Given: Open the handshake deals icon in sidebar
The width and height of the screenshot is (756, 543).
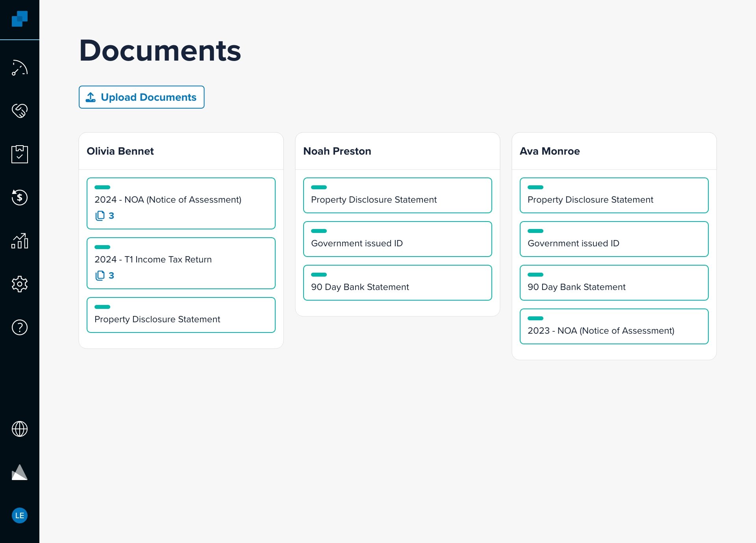Looking at the screenshot, I should [x=19, y=111].
